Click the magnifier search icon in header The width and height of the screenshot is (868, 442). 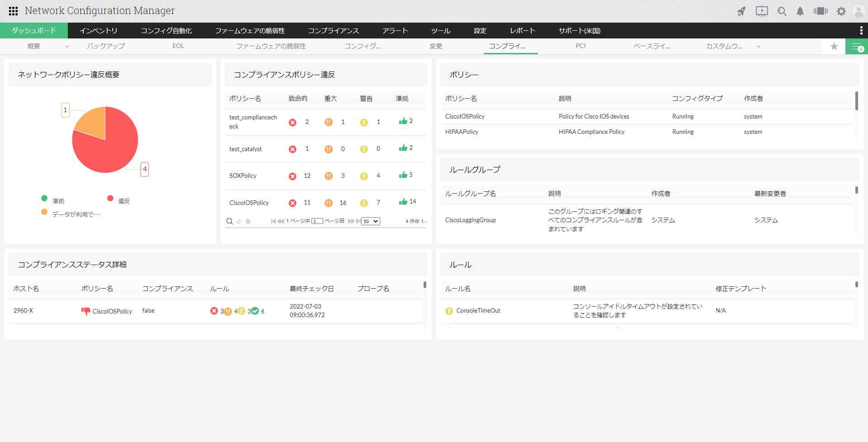coord(782,11)
